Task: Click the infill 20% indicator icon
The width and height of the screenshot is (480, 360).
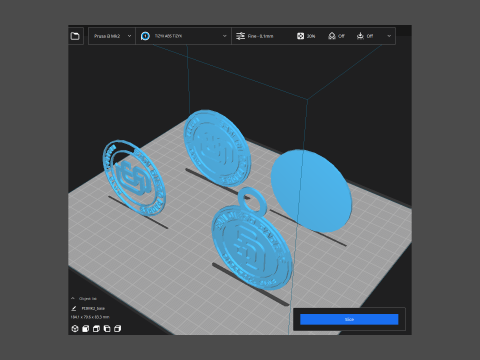Action: (x=300, y=36)
